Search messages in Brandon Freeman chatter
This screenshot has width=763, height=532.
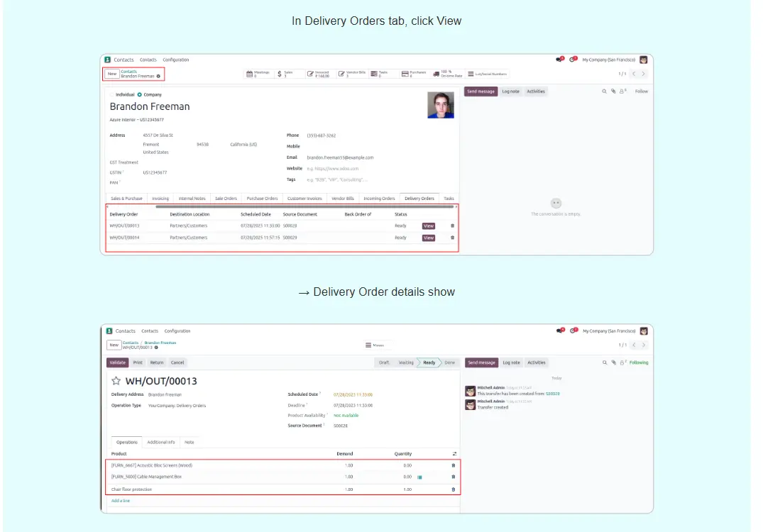pyautogui.click(x=605, y=92)
